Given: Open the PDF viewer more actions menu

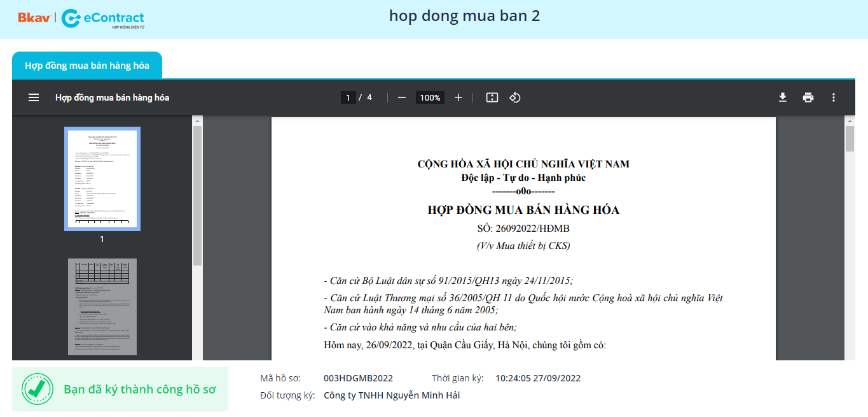Looking at the screenshot, I should (834, 97).
